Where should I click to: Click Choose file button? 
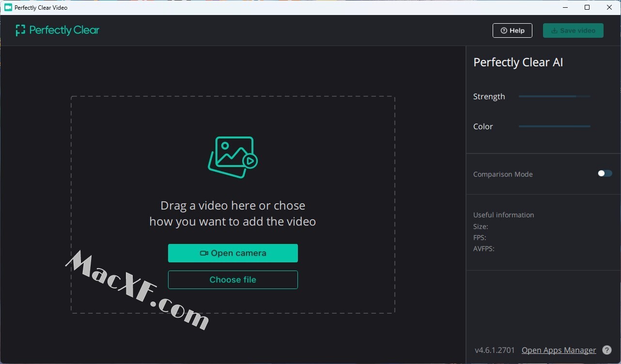(233, 280)
